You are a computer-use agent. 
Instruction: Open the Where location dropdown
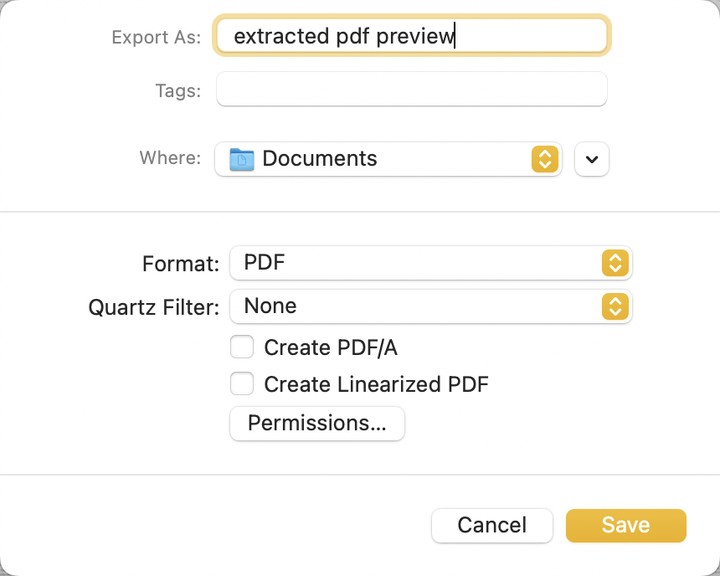point(380,159)
